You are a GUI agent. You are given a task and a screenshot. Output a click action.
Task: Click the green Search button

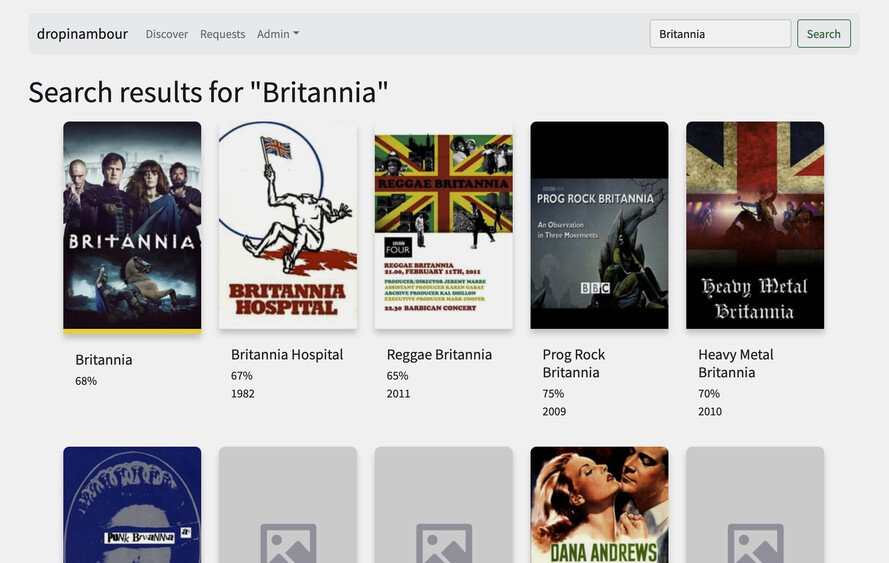coord(823,34)
